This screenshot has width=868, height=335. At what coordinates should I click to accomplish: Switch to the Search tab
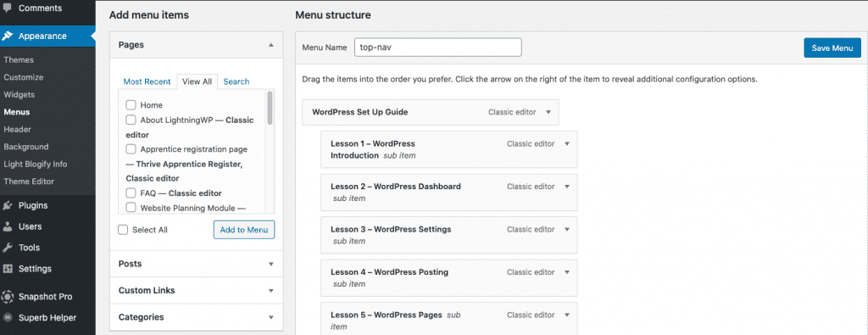click(236, 81)
